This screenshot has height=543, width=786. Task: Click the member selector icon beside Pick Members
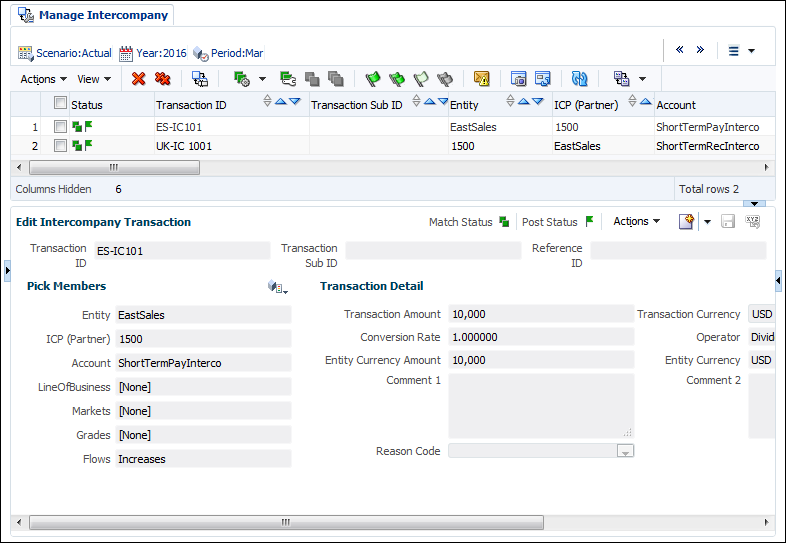(277, 287)
